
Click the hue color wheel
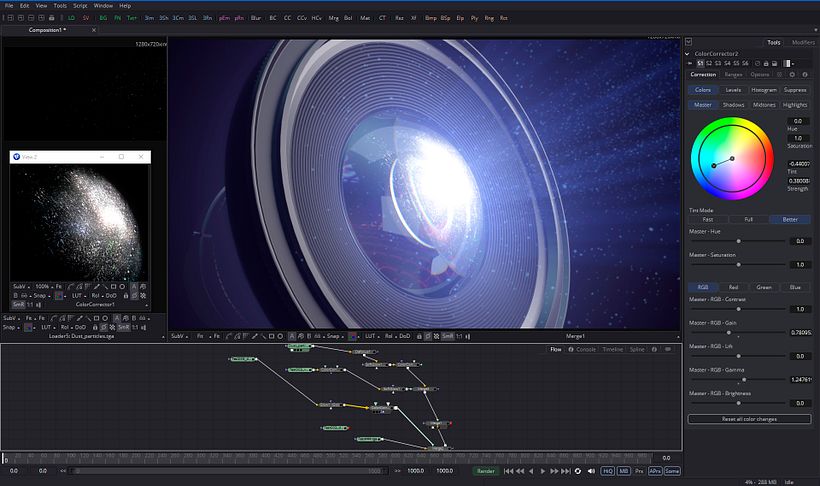click(731, 158)
